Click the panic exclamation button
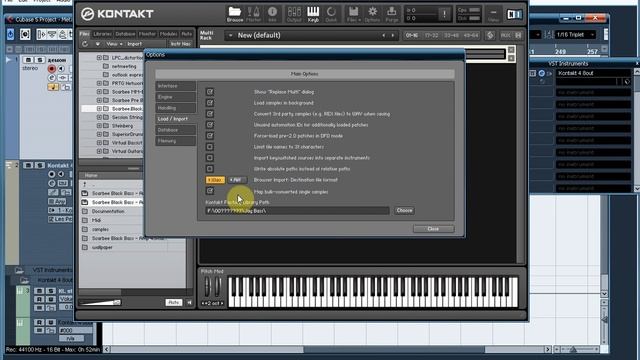 pos(444,14)
